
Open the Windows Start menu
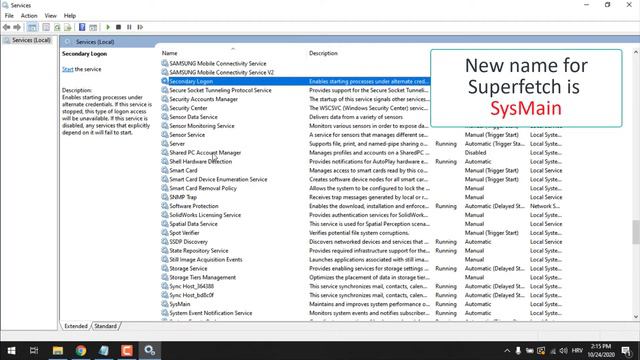(11, 351)
